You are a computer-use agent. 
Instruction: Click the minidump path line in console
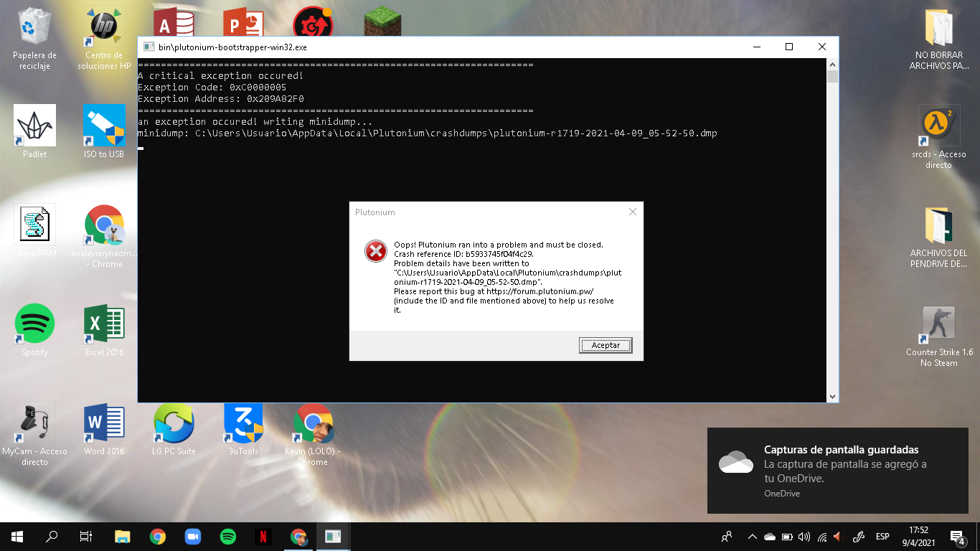(x=428, y=133)
